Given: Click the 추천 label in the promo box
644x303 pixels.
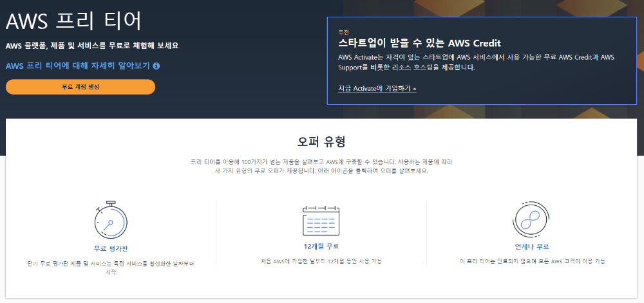Looking at the screenshot, I should pos(343,32).
